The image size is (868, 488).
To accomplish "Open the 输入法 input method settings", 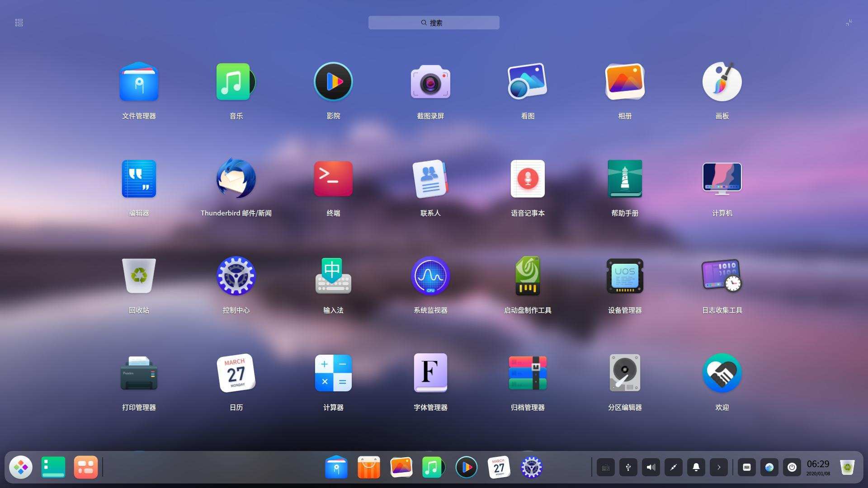I will [333, 276].
